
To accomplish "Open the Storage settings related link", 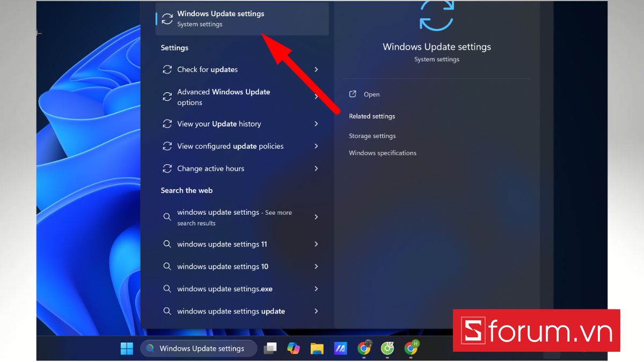I will [x=372, y=136].
